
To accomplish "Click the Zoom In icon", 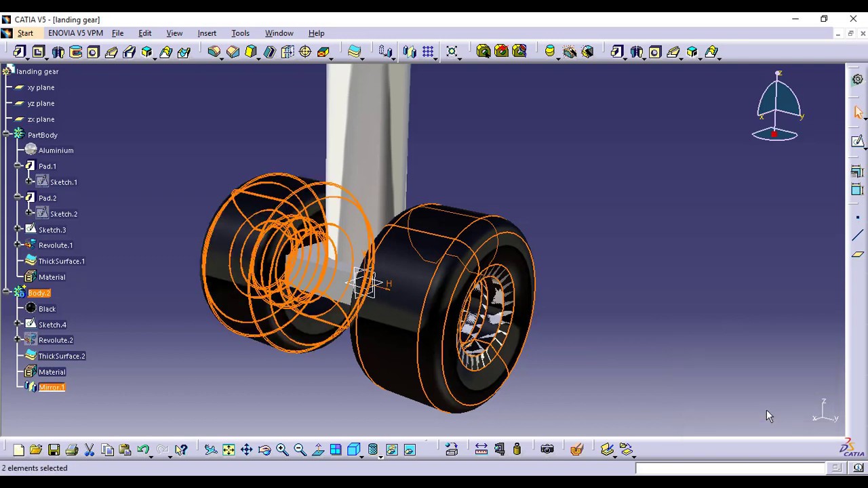I will [282, 449].
